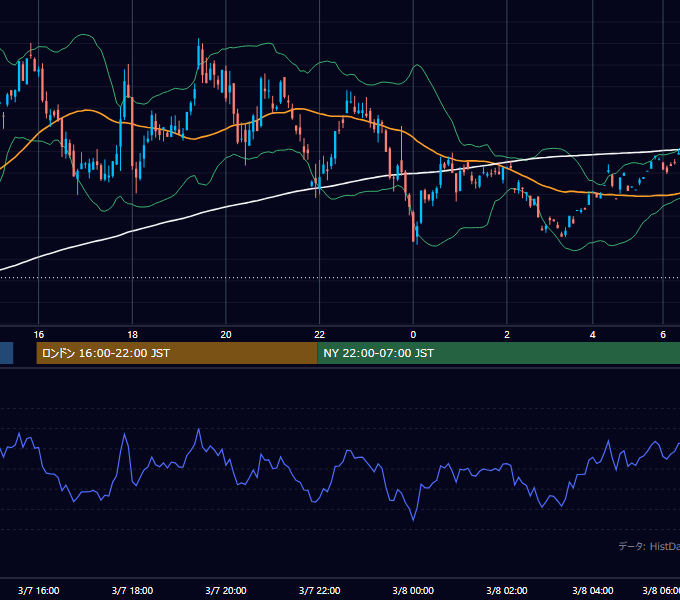The height and width of the screenshot is (600, 680).
Task: Click the 3/7 20:00 date label
Action: 226,590
